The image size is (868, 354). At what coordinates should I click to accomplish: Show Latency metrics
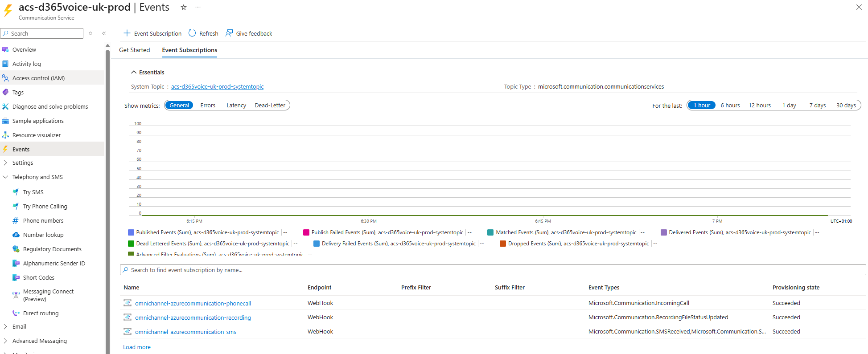pyautogui.click(x=236, y=106)
